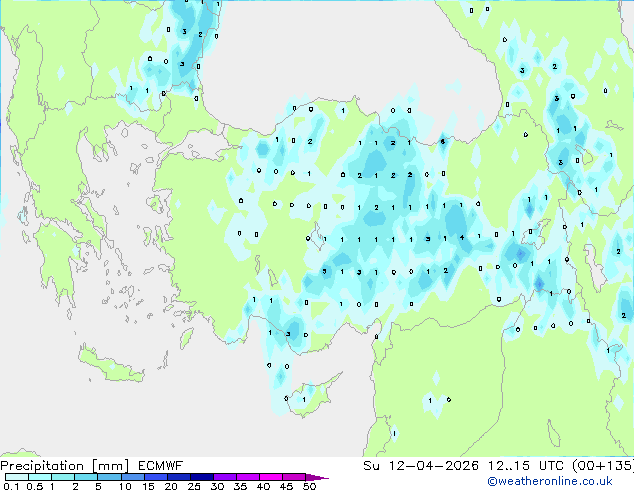Select the 45–50 mm legend swatch
Screen dimensions: 634x490
click(x=294, y=477)
